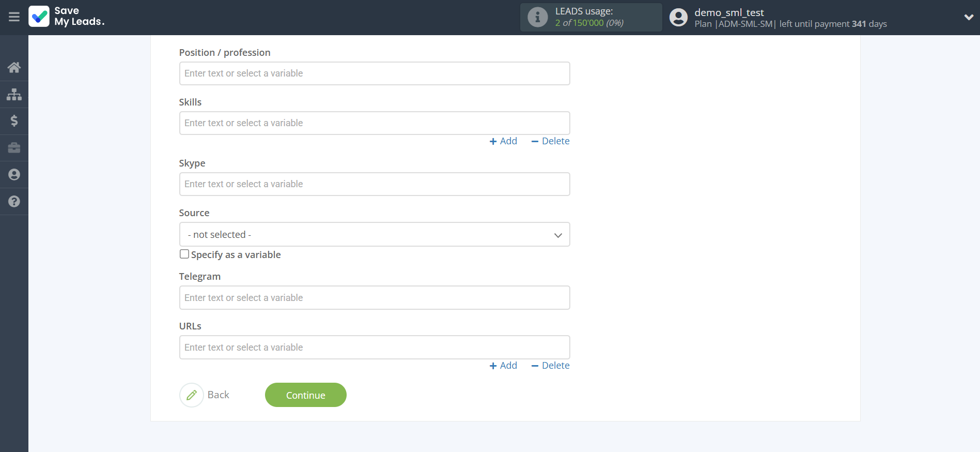Expand the account menu chevron
This screenshot has width=980, height=452.
coord(969,17)
